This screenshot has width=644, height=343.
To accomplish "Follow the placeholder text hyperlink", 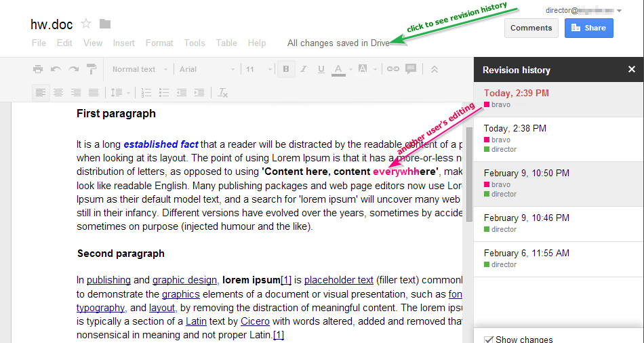I will point(339,280).
